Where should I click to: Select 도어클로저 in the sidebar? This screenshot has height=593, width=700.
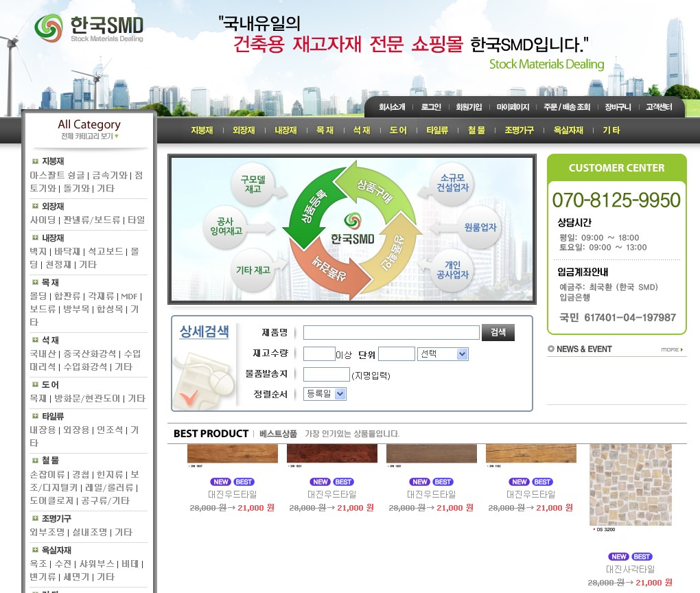click(x=51, y=501)
